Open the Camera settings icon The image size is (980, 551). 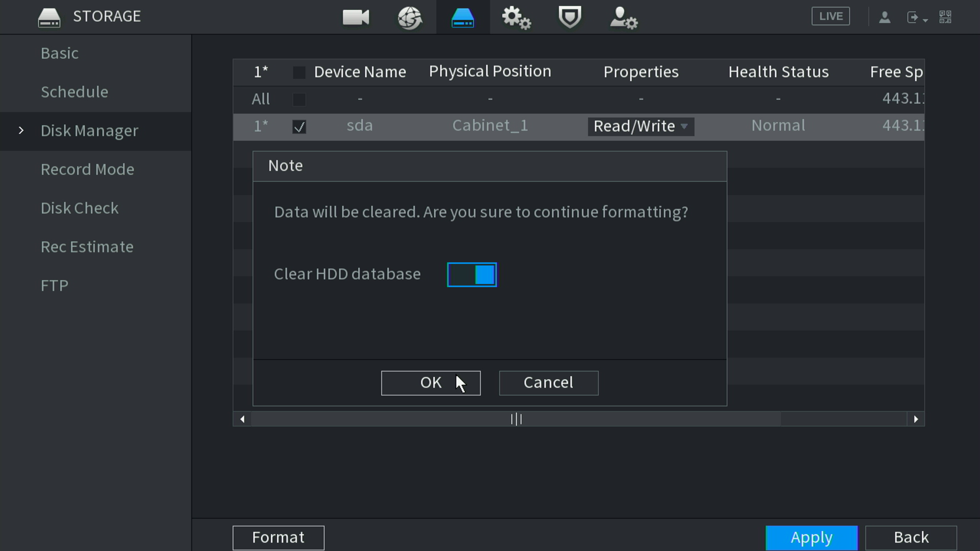point(356,17)
